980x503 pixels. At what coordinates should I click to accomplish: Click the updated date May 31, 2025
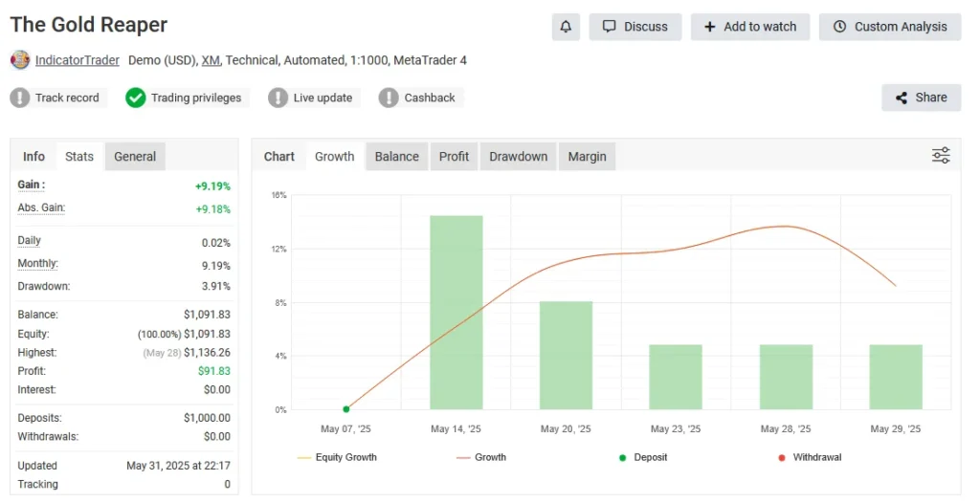coord(179,466)
